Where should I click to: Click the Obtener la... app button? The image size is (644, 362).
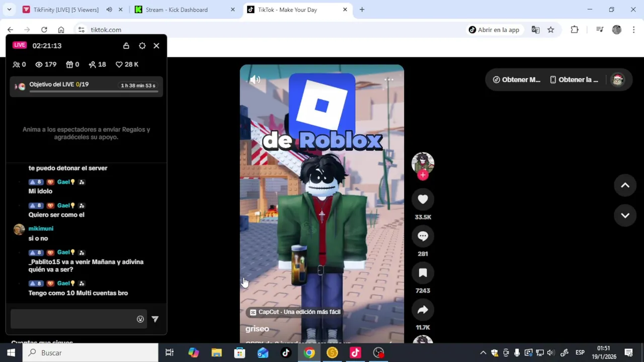[x=574, y=79]
